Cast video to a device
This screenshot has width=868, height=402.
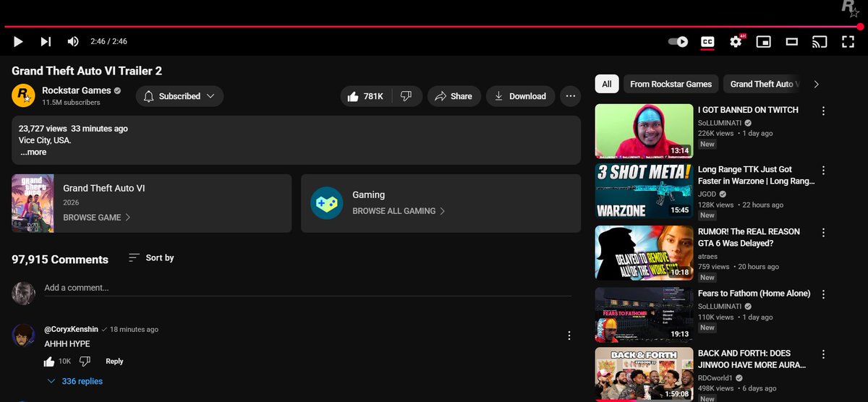point(820,42)
